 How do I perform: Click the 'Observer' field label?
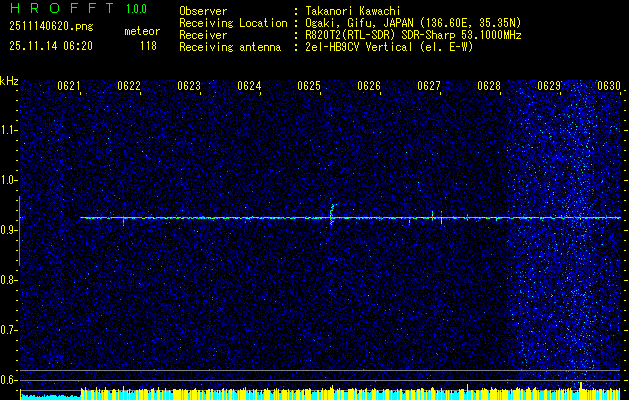click(x=203, y=11)
